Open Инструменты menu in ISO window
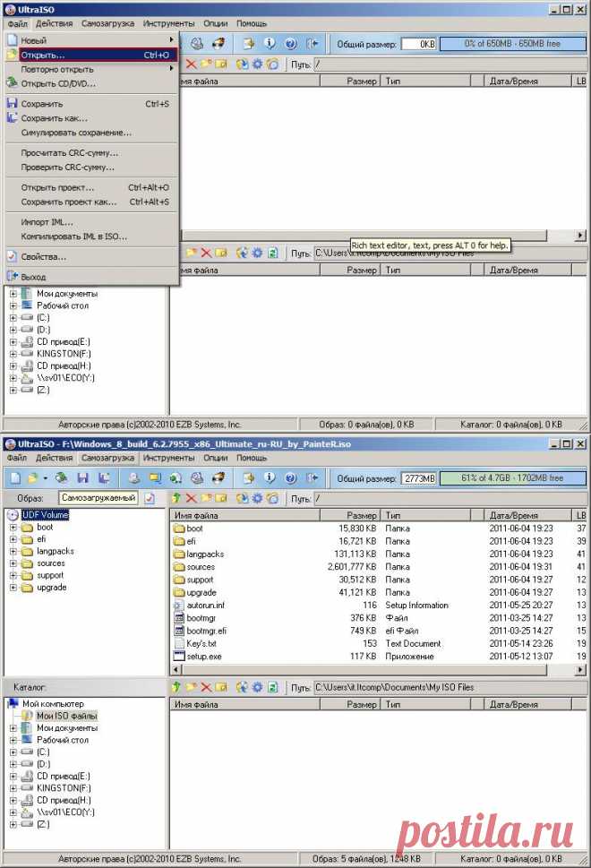Image resolution: width=591 pixels, height=868 pixels. pos(168,458)
